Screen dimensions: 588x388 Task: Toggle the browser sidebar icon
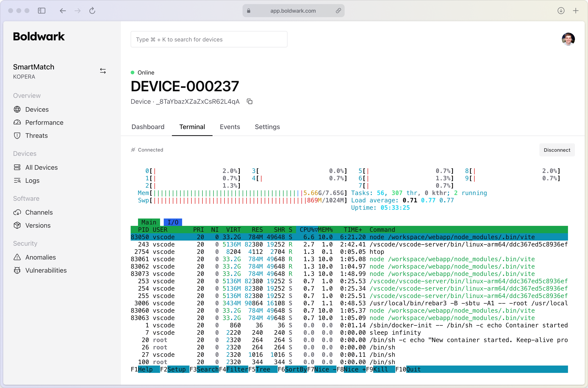point(42,11)
